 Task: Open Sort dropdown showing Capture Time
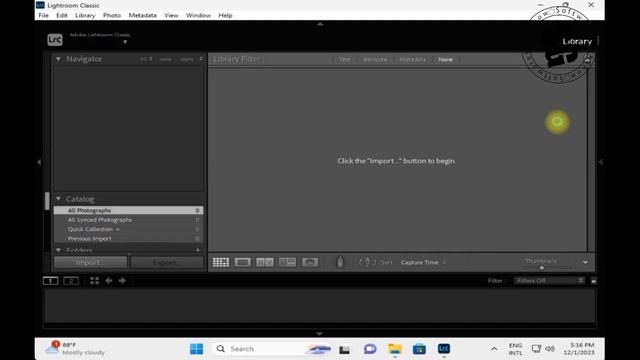point(423,262)
